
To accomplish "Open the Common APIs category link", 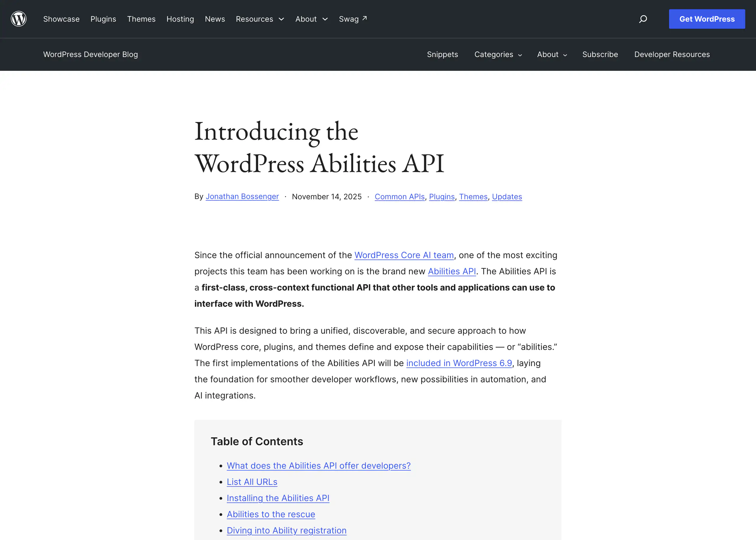I will coord(400,197).
